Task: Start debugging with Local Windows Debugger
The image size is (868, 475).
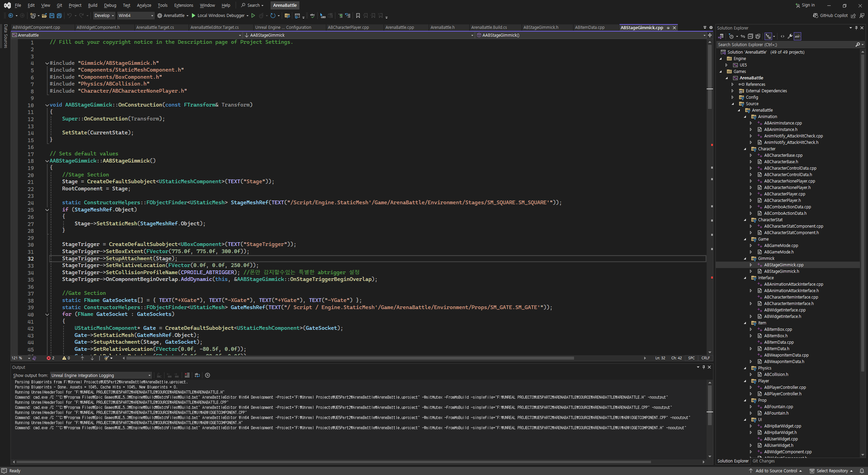Action: 220,16
